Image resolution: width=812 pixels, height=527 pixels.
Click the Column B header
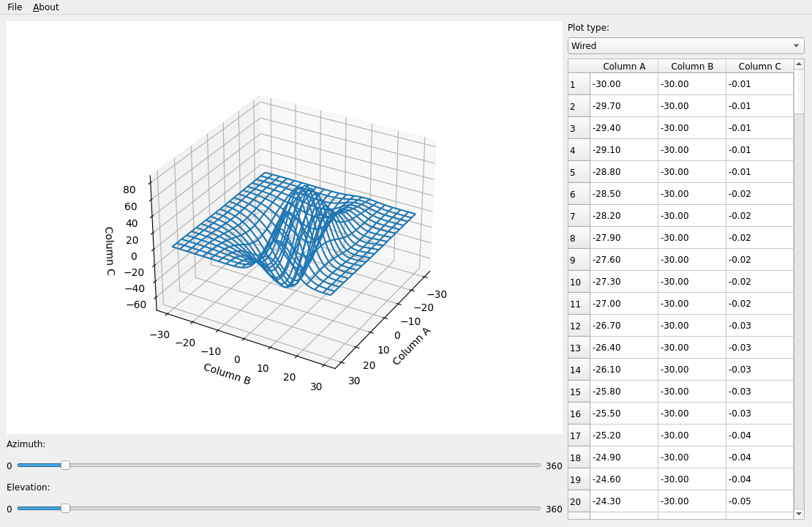[692, 66]
